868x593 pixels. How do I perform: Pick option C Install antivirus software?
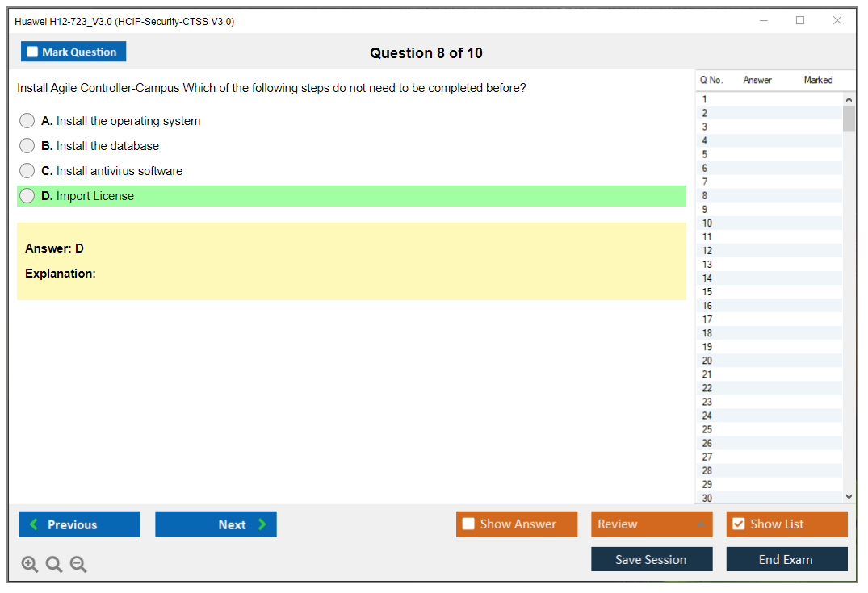point(27,171)
